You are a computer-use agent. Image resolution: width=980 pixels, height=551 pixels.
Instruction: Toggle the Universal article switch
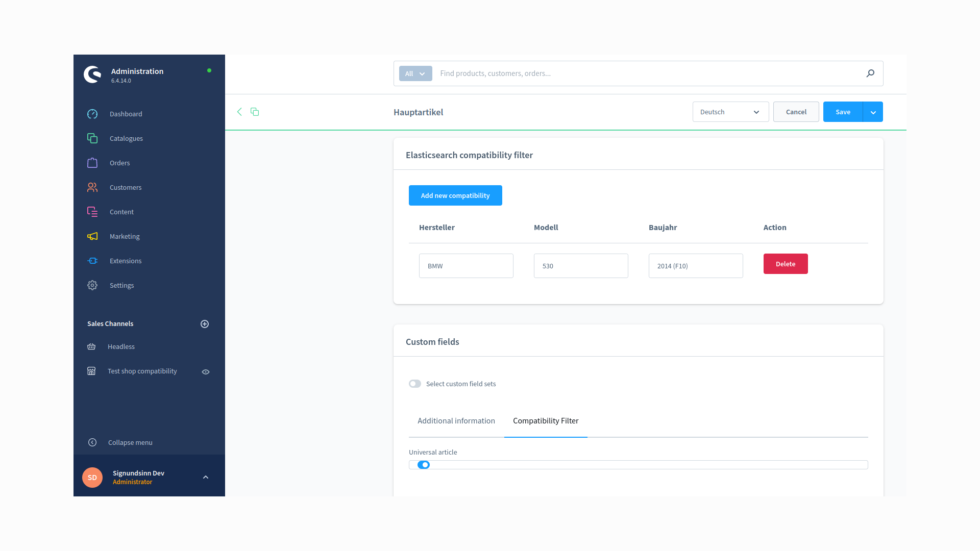424,465
